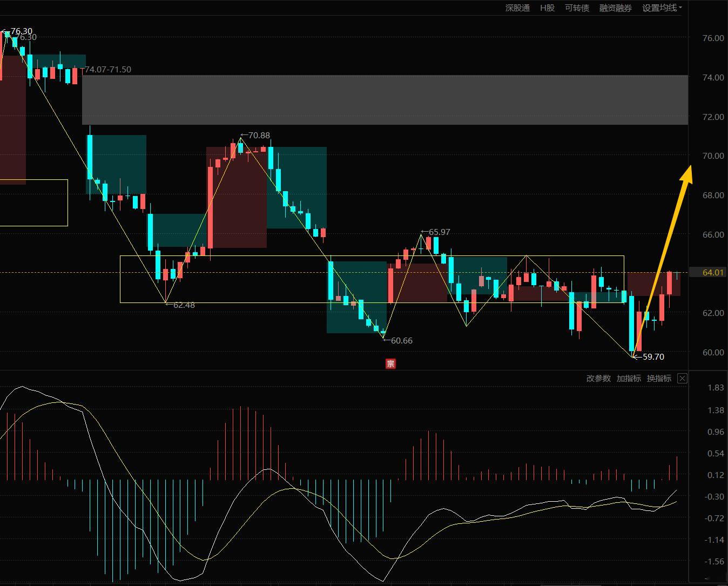The height and width of the screenshot is (586, 728).
Task: Click the 64.01 current price tag
Action: (x=713, y=272)
